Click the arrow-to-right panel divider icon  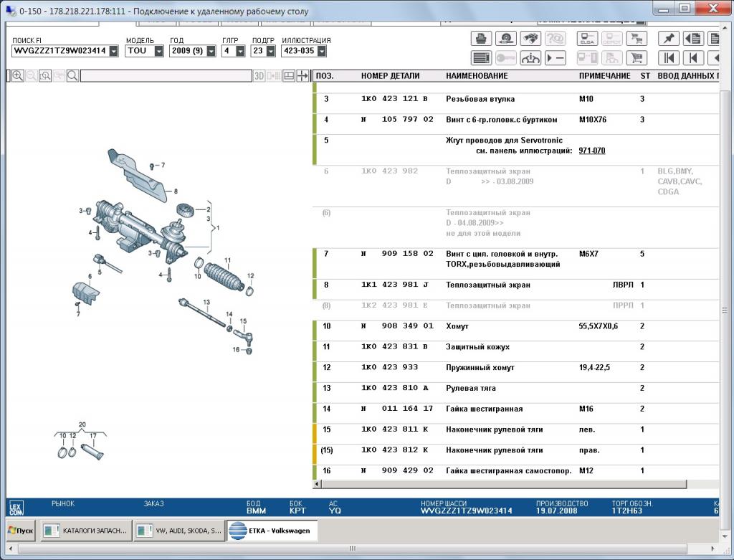coord(303,76)
